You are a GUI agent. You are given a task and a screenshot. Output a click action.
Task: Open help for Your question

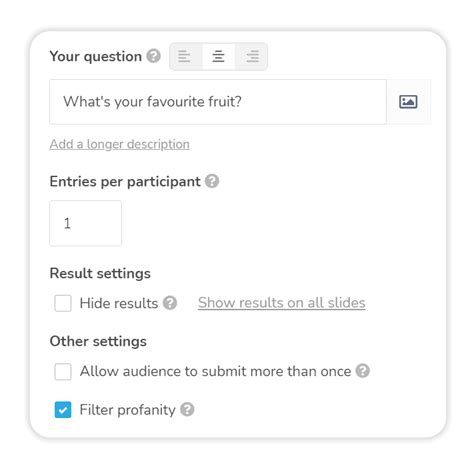pos(154,56)
